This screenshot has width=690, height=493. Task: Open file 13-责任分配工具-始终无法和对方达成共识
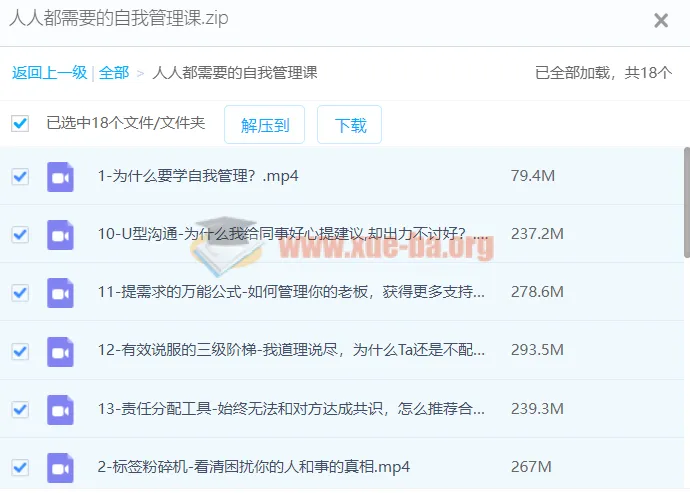(291, 409)
